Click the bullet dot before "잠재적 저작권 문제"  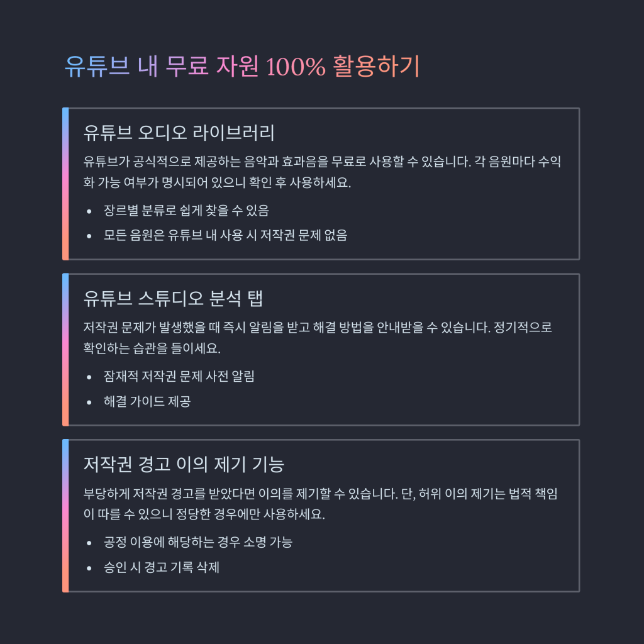click(90, 377)
